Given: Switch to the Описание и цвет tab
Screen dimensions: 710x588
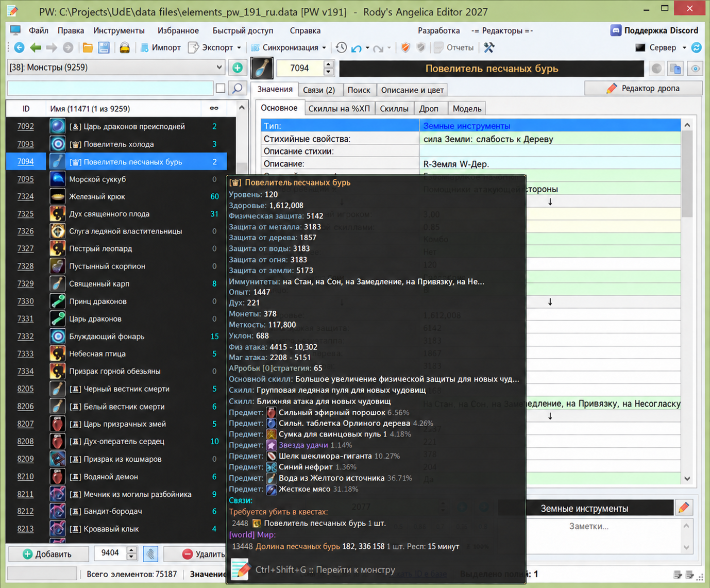Looking at the screenshot, I should pos(412,90).
